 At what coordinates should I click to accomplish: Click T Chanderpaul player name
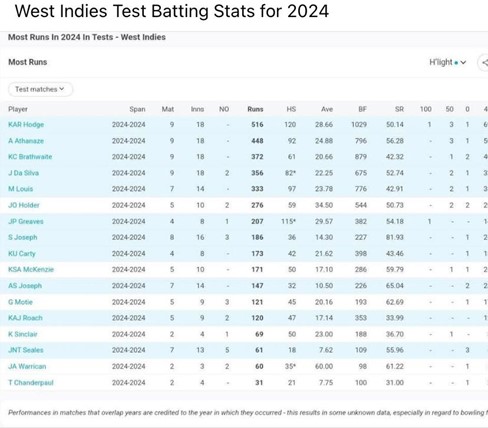click(x=31, y=382)
